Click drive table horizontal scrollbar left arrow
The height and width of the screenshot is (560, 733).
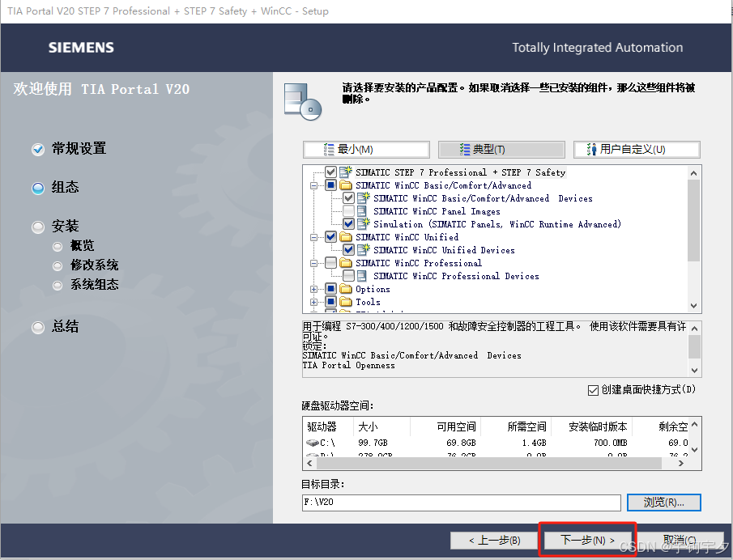pos(309,464)
